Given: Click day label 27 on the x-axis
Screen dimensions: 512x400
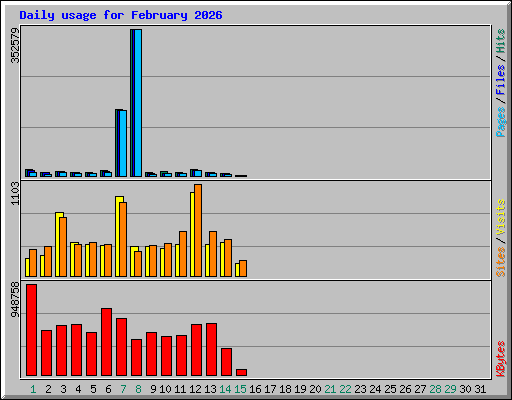Looking at the screenshot, I should [x=421, y=389].
